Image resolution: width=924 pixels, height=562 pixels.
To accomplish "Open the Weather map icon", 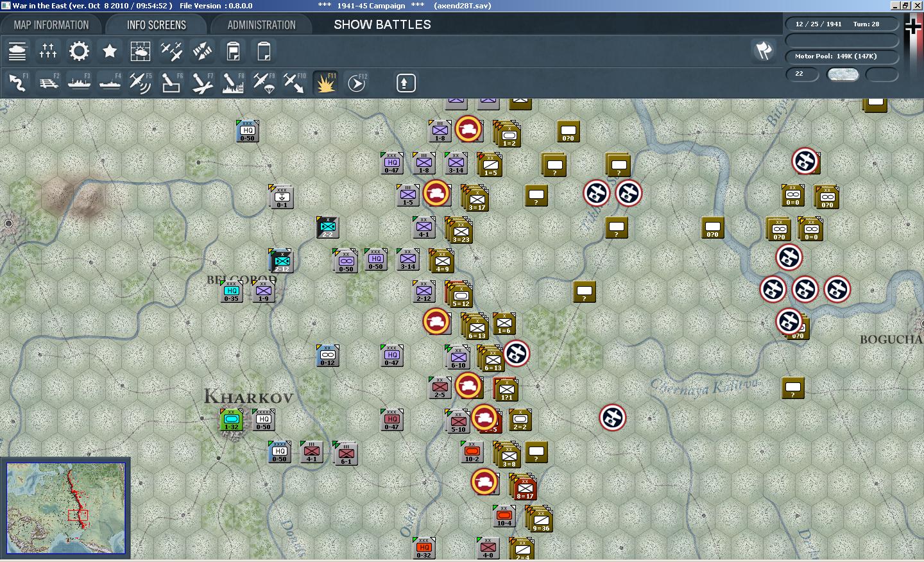I will 141,51.
